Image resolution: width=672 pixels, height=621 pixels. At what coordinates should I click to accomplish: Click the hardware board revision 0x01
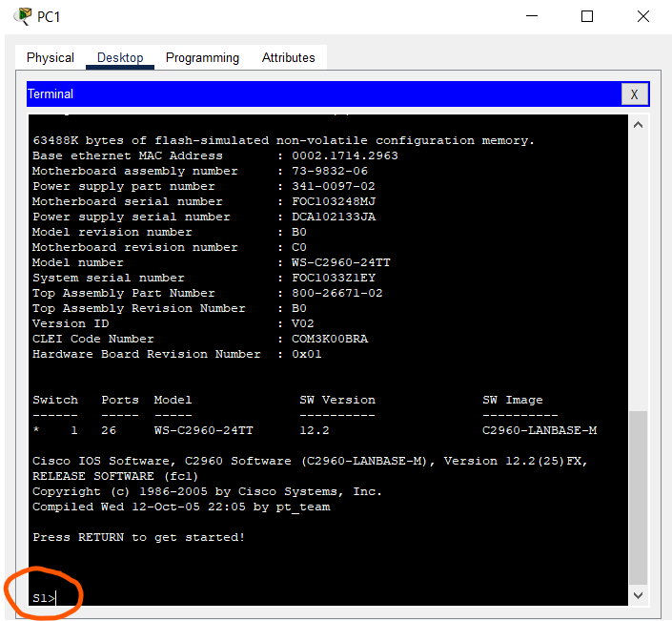tap(307, 354)
